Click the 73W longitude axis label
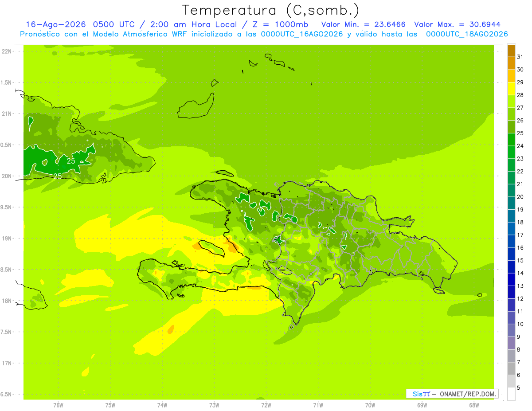Image resolution: width=532 pixels, height=411 pixels. coord(214,405)
